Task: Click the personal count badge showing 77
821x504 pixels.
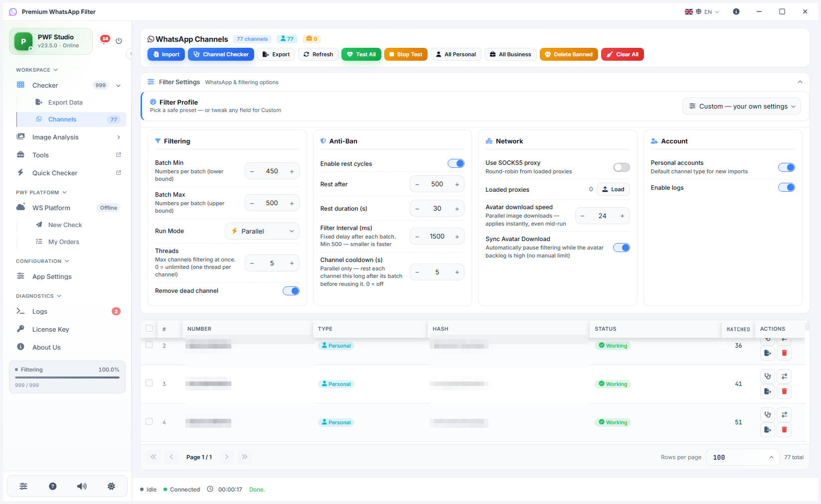Action: tap(287, 39)
